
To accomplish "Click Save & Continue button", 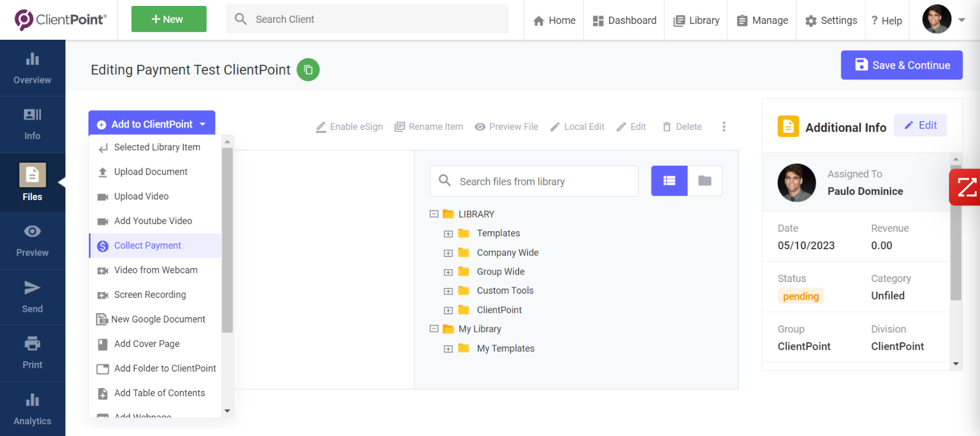I will coord(902,65).
